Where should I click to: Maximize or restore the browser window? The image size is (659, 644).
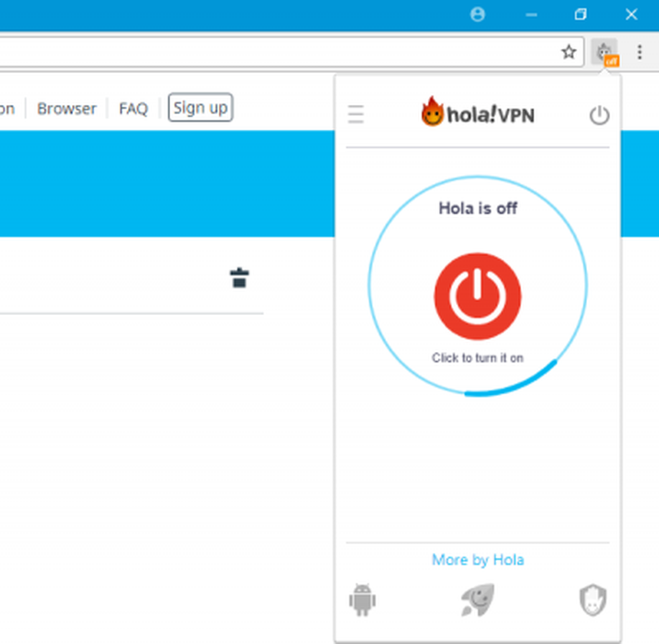pos(580,15)
